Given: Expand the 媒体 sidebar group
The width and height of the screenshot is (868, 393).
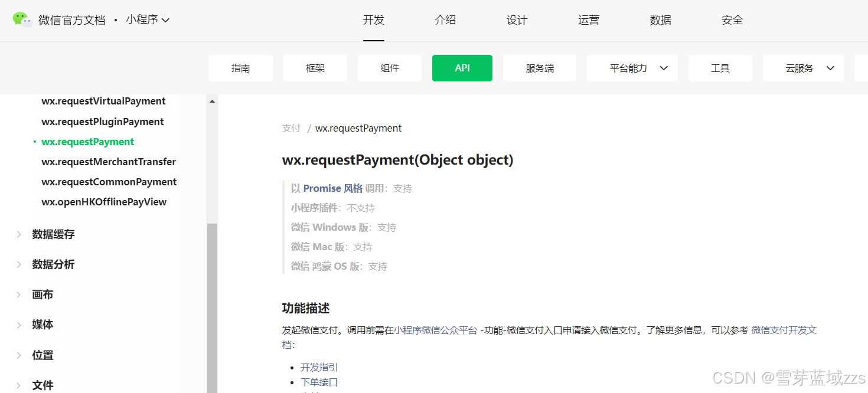Looking at the screenshot, I should [x=43, y=325].
